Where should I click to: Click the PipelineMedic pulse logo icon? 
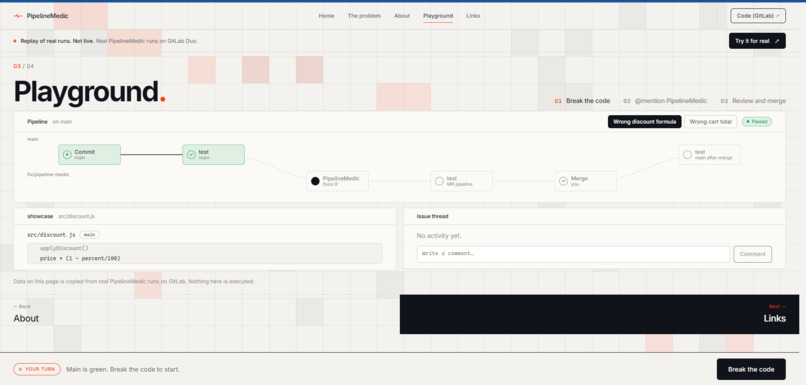[x=17, y=16]
